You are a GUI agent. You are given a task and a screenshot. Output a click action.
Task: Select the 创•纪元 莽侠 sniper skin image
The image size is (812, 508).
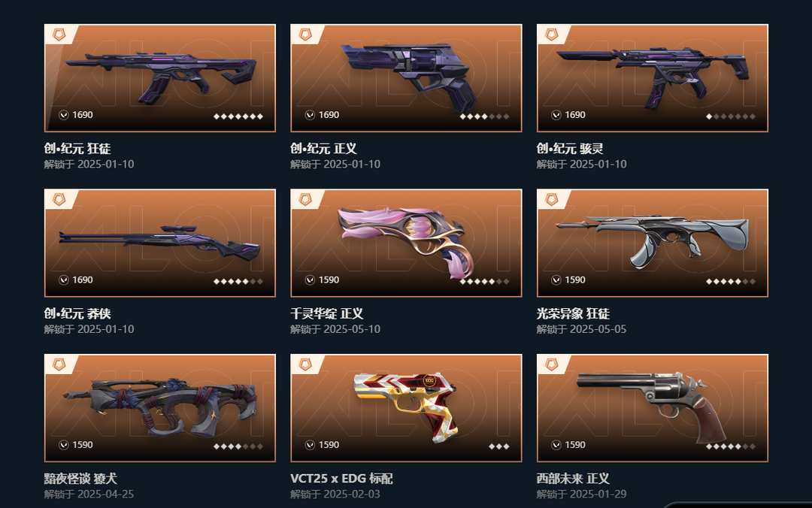click(159, 241)
